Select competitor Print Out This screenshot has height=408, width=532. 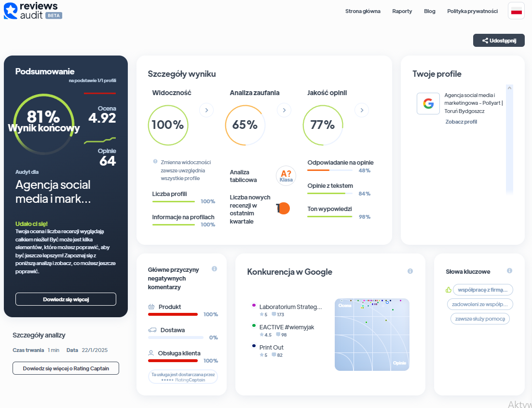tap(272, 347)
